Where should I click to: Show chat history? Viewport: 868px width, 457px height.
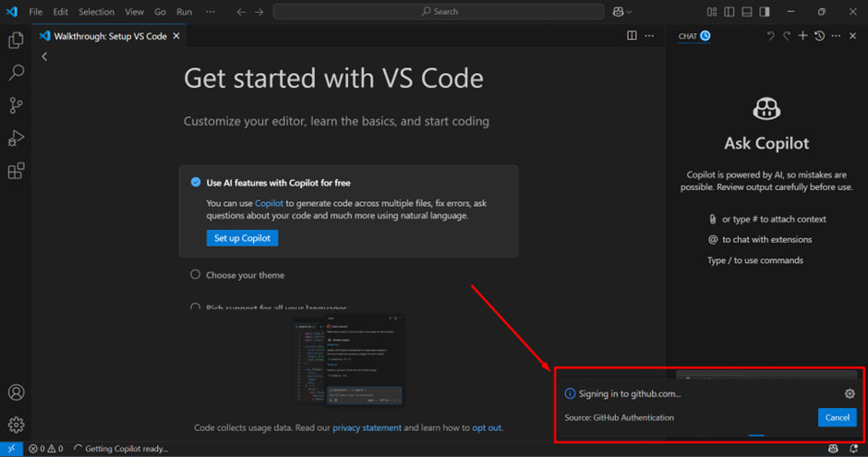820,36
